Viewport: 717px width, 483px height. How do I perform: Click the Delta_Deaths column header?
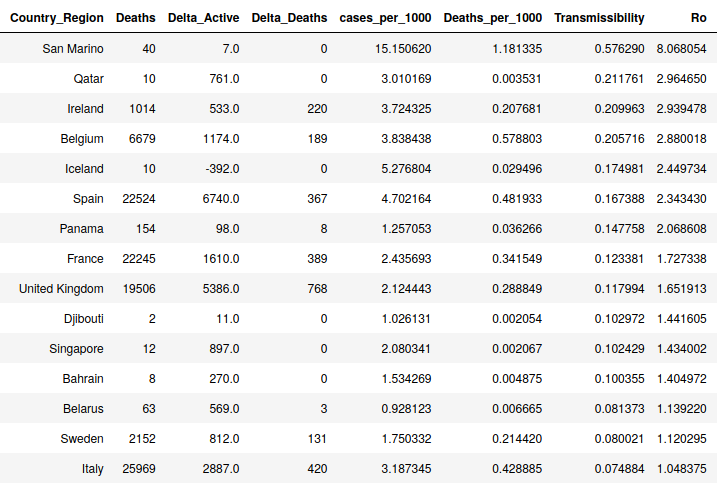(x=289, y=18)
